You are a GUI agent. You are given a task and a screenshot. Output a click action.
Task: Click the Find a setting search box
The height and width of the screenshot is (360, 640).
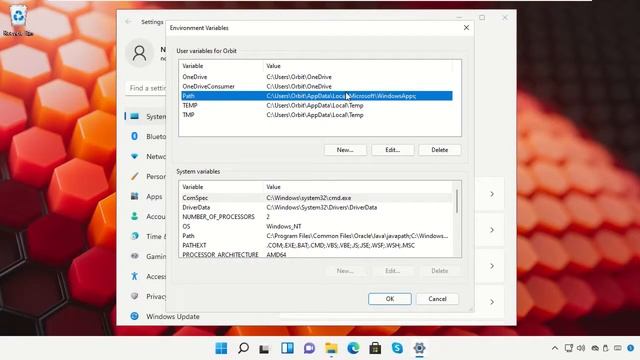click(146, 88)
